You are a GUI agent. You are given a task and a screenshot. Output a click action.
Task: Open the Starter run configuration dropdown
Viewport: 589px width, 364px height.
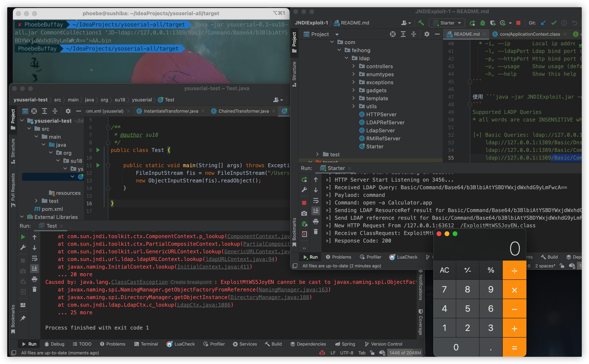tap(447, 23)
